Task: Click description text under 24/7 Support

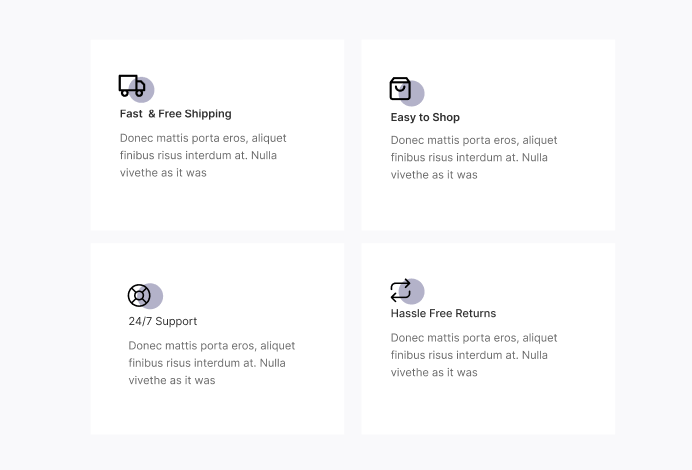Action: [211, 363]
